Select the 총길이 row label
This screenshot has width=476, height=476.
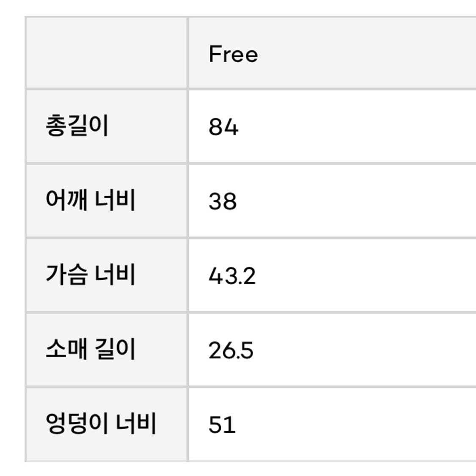tap(77, 126)
